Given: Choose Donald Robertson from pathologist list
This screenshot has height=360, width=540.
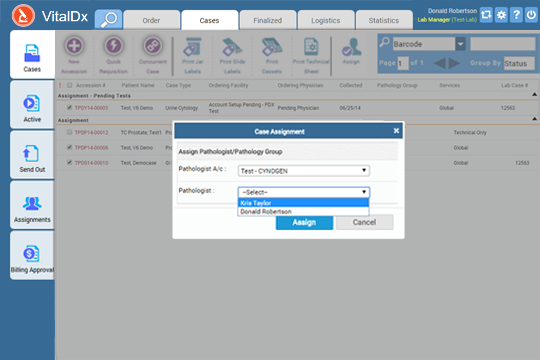Looking at the screenshot, I should [303, 212].
